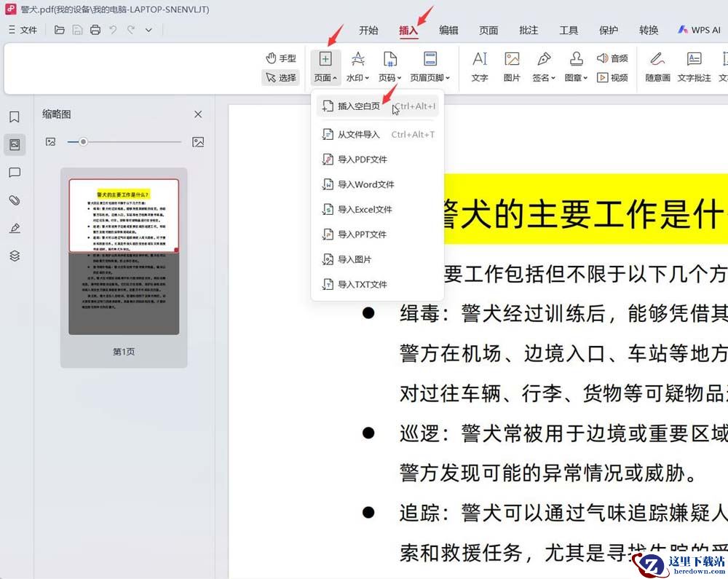728x579 pixels.
Task: Click the 缩略图 panel title
Action: click(x=57, y=114)
